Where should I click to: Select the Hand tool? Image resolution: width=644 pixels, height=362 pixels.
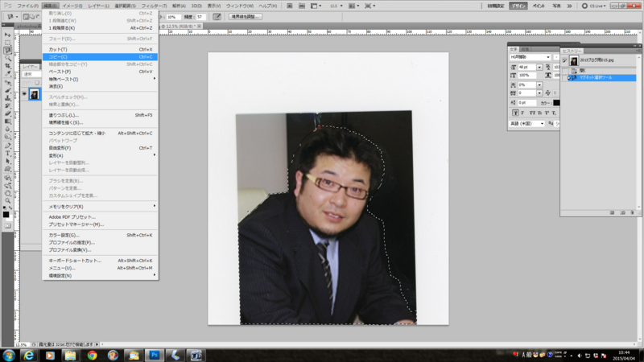click(8, 193)
